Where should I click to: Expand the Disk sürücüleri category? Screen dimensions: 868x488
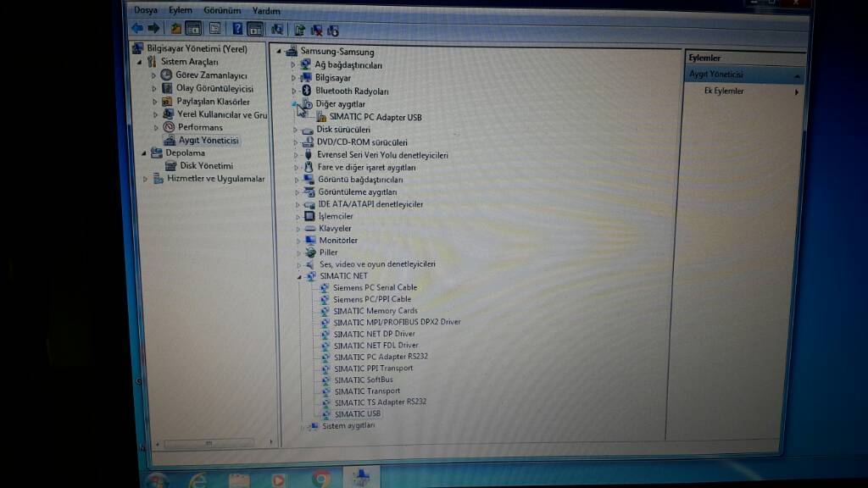point(295,130)
